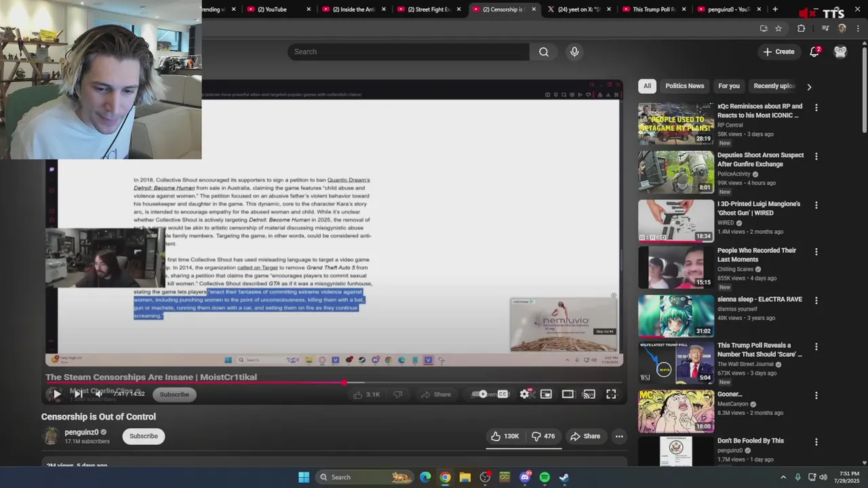This screenshot has height=488, width=868.
Task: Subscribe to the penguinz0 channel
Action: pos(144,436)
